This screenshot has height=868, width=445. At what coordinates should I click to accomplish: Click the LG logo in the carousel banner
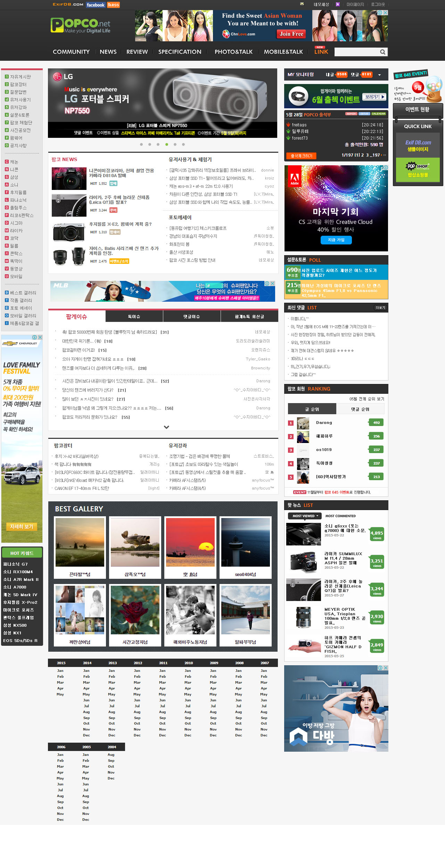pyautogui.click(x=63, y=77)
